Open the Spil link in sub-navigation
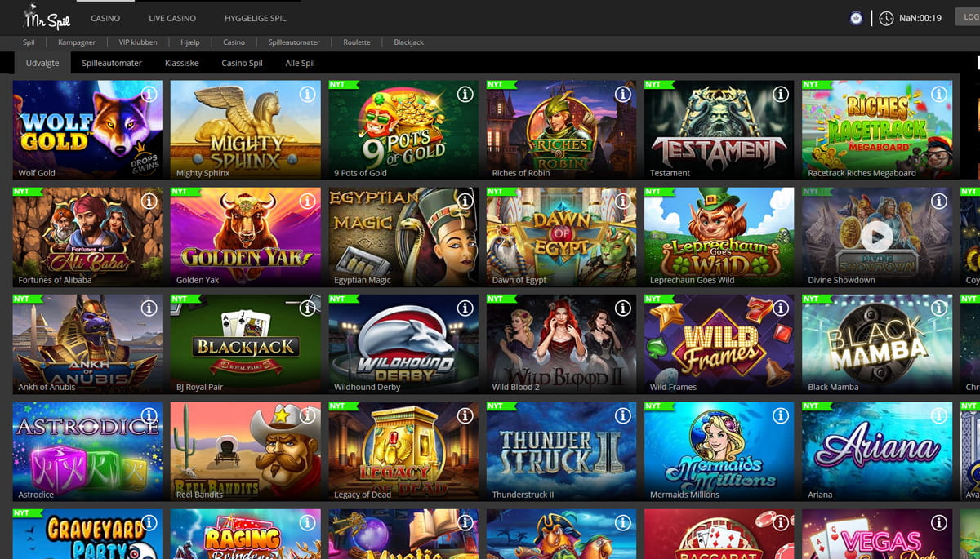 [29, 42]
